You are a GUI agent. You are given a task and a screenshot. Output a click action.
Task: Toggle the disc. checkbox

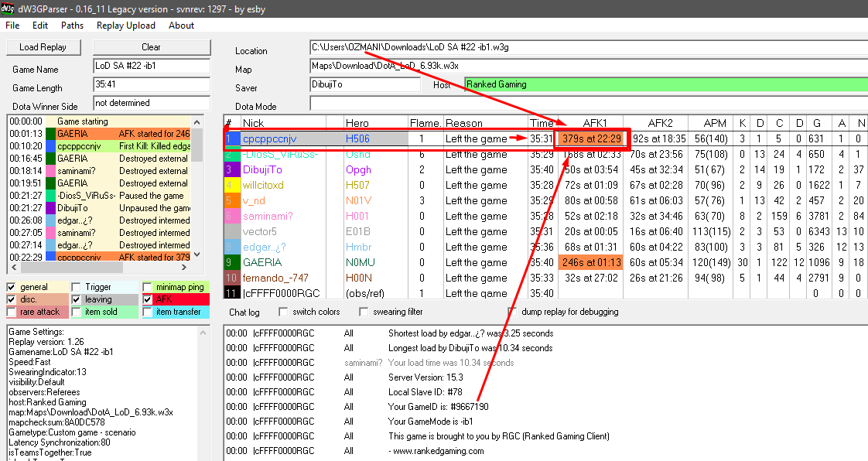pos(11,299)
